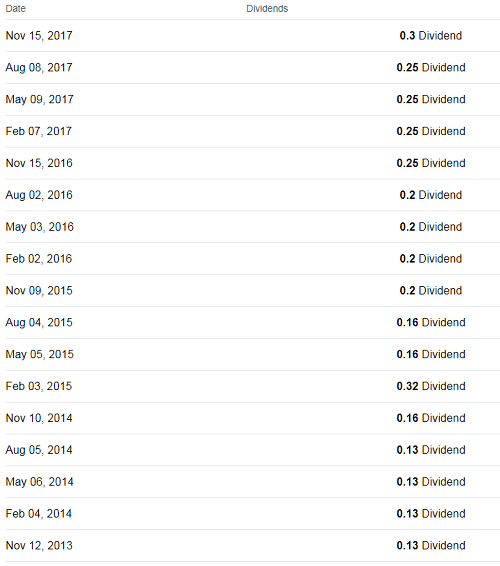
Task: Click the Feb 02, 2016 date
Action: click(39, 259)
